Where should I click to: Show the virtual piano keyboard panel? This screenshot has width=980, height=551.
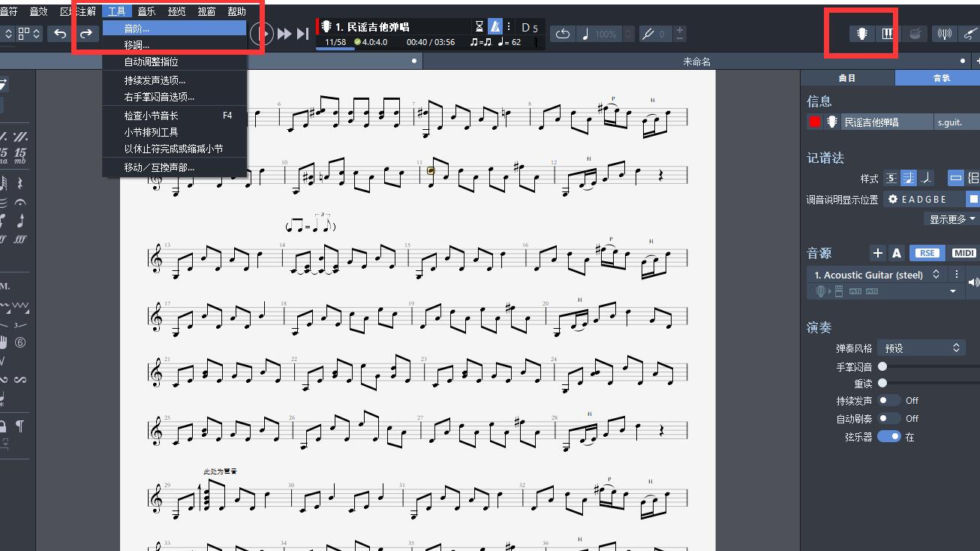(x=887, y=34)
